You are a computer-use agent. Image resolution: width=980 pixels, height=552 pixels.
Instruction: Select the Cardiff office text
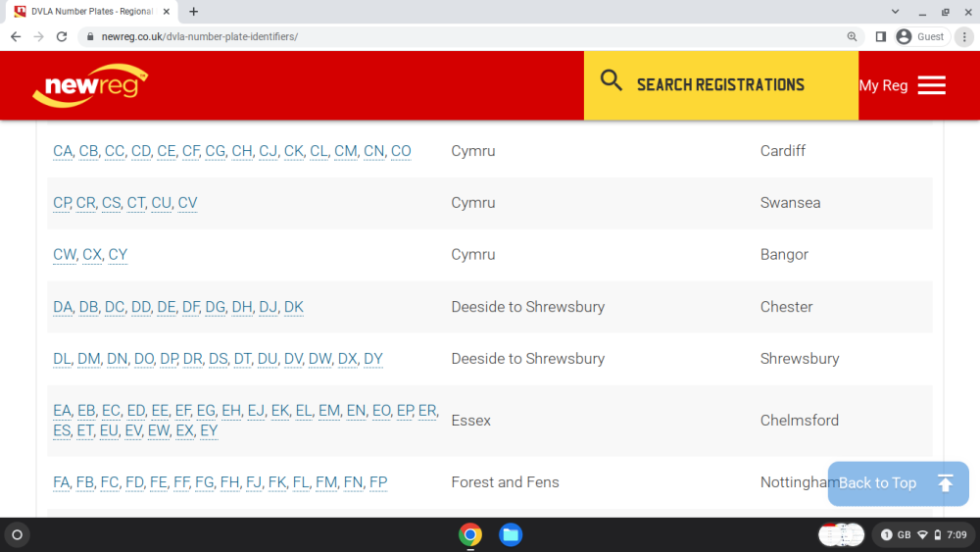click(782, 151)
